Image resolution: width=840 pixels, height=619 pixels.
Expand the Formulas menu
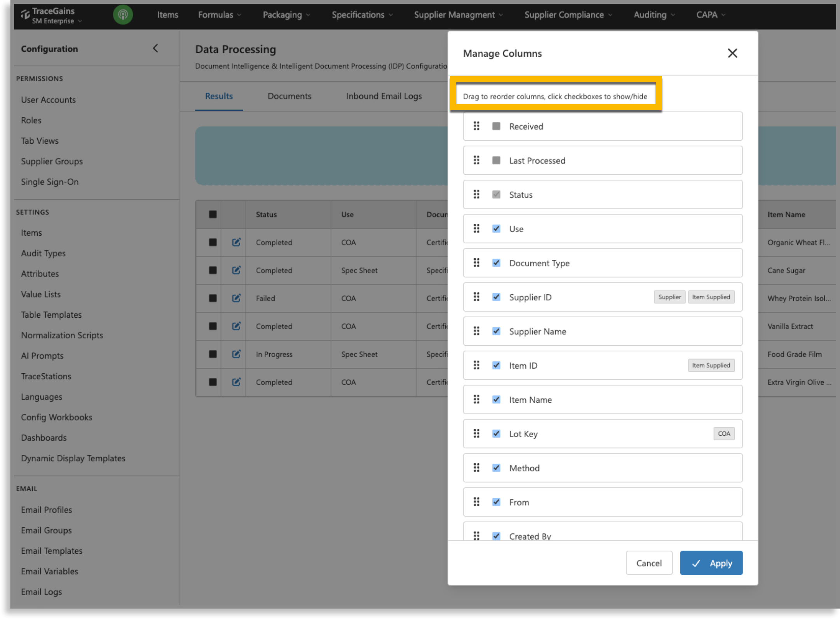[x=220, y=15]
